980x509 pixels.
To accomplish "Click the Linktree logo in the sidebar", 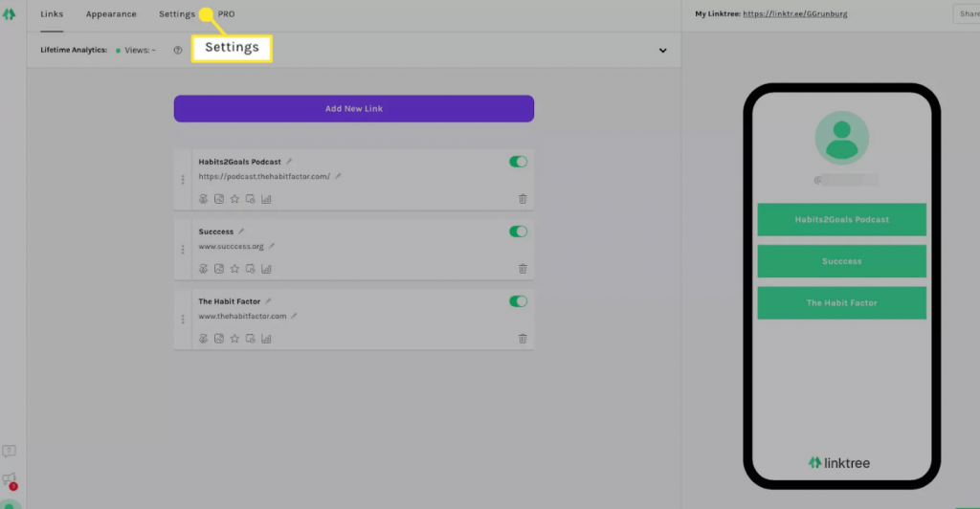I will pos(9,13).
